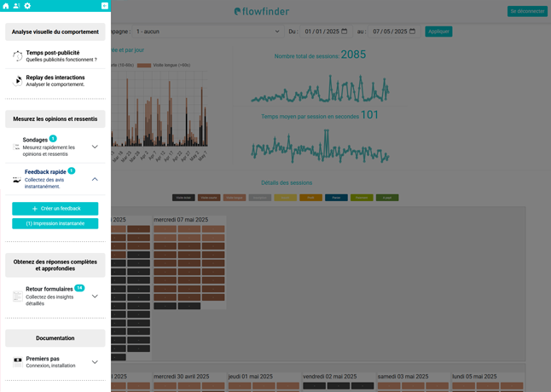
Task: Open the campaign dropdown '1 - aucun'
Action: (x=207, y=32)
